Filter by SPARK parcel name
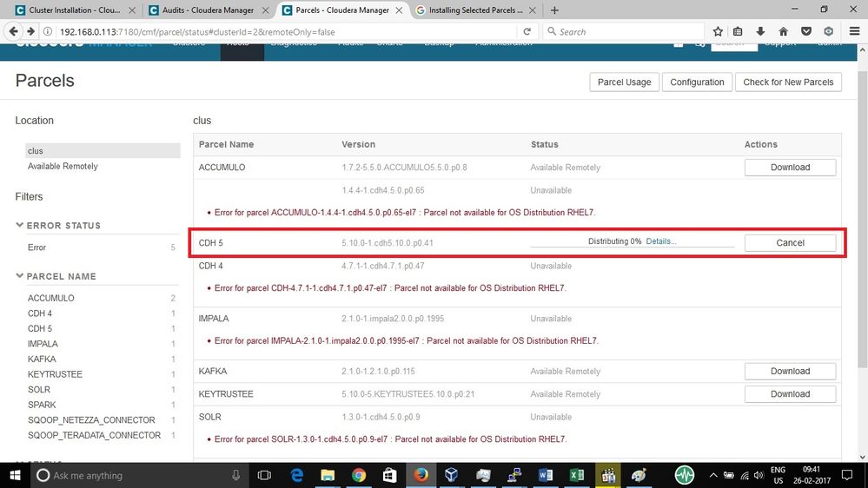This screenshot has width=868, height=488. coord(42,405)
